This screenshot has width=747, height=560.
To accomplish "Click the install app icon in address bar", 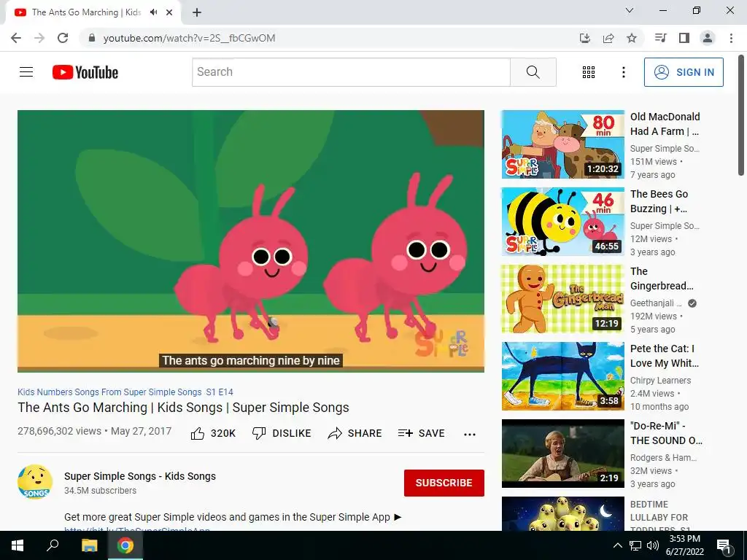I will [x=585, y=38].
